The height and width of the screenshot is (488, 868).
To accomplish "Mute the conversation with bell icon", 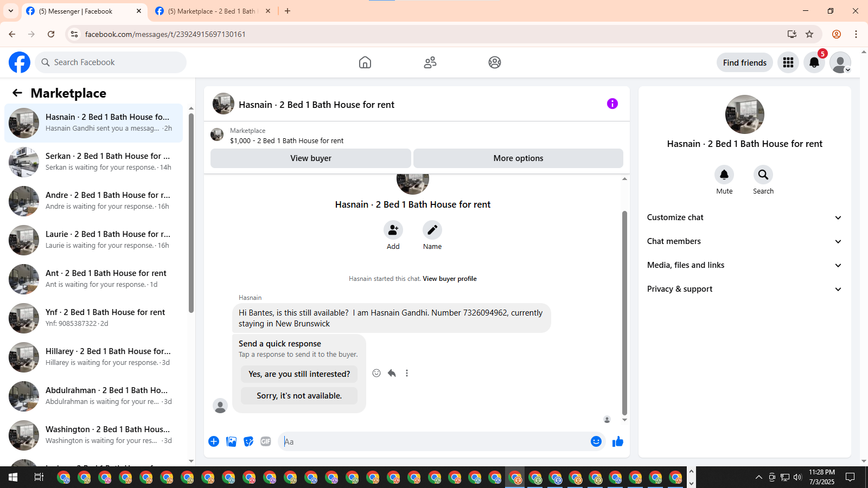I will pos(724,175).
